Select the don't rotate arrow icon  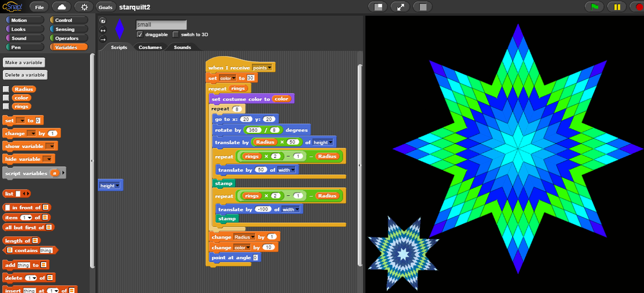104,39
